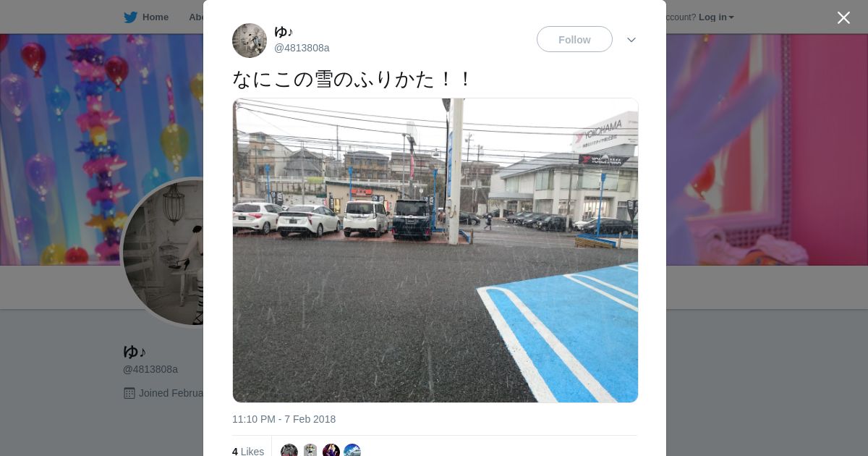Screen dimensions: 868x456
Task: Click the joined date calendar icon
Action: click(x=129, y=393)
